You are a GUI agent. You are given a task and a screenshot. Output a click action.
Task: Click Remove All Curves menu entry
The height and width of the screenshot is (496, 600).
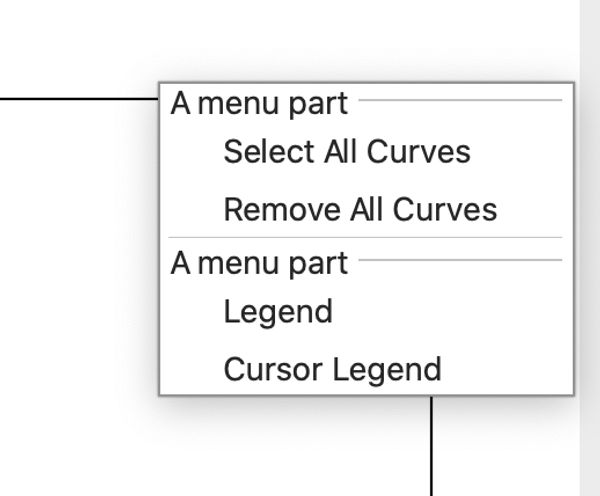click(359, 210)
